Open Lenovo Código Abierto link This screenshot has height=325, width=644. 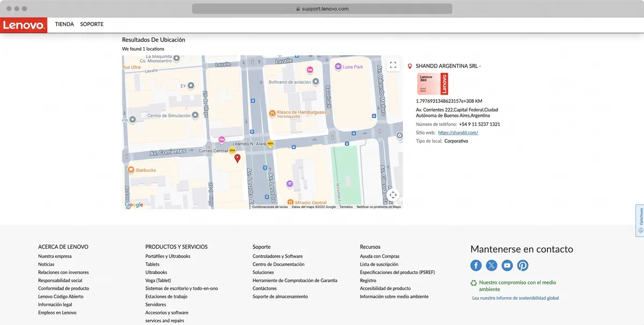coord(61,297)
